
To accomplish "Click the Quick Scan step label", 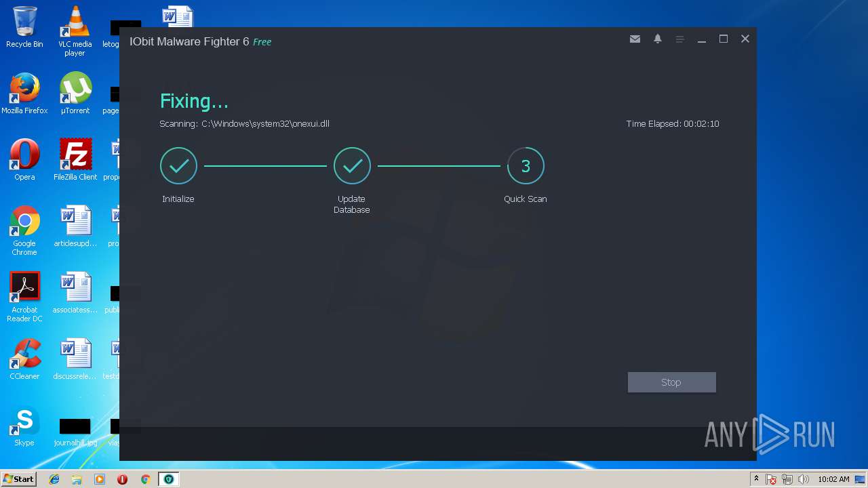I will click(x=526, y=199).
